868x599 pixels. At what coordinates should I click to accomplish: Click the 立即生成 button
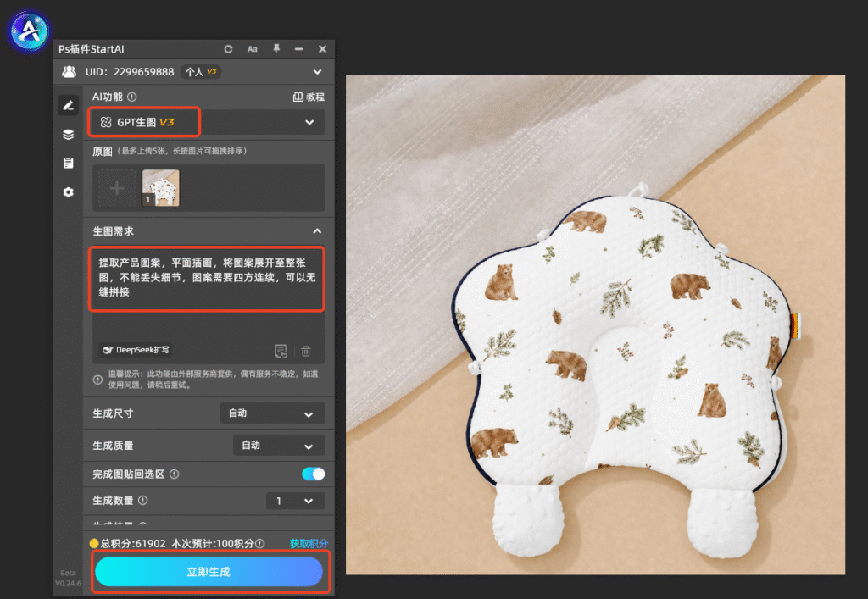tap(209, 571)
